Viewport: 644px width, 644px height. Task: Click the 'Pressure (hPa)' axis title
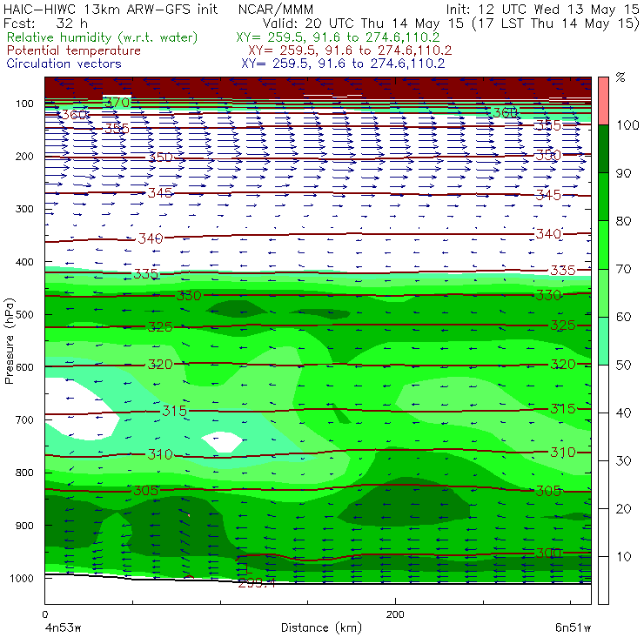click(10, 340)
